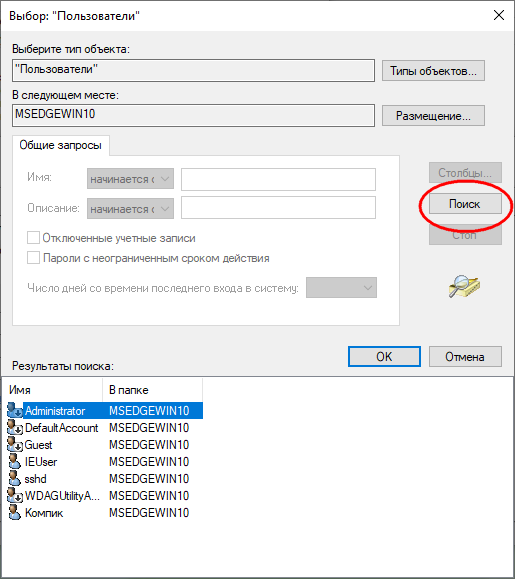The height and width of the screenshot is (579, 515).
Task: Switch to the Общие запросы tab
Action: (x=61, y=145)
